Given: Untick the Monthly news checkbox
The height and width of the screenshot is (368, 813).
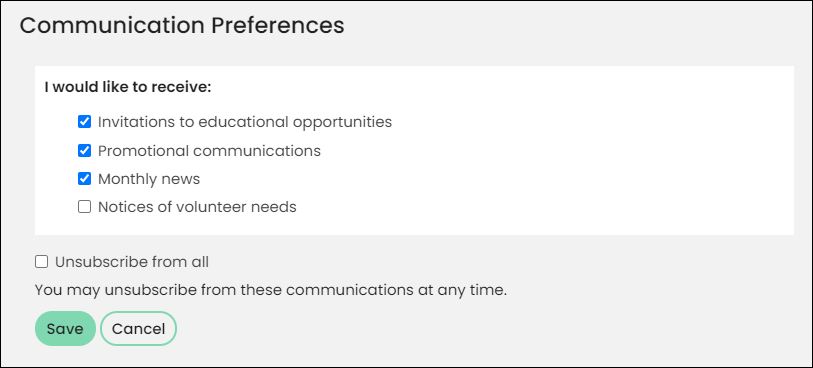Looking at the screenshot, I should click(x=84, y=179).
